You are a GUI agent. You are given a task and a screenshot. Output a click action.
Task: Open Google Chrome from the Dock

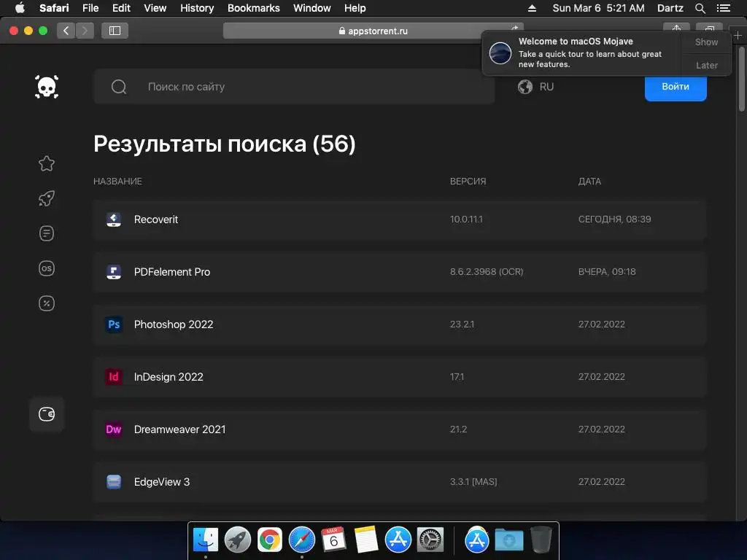270,540
